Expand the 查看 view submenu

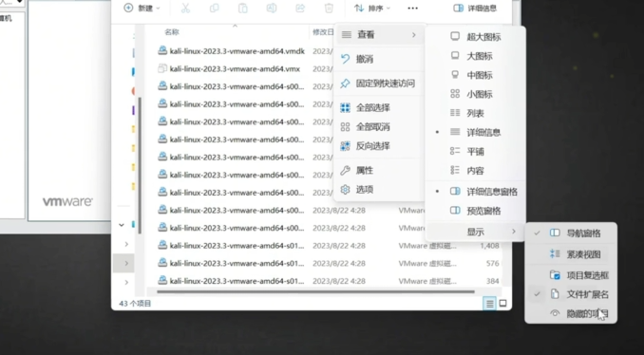tap(380, 35)
